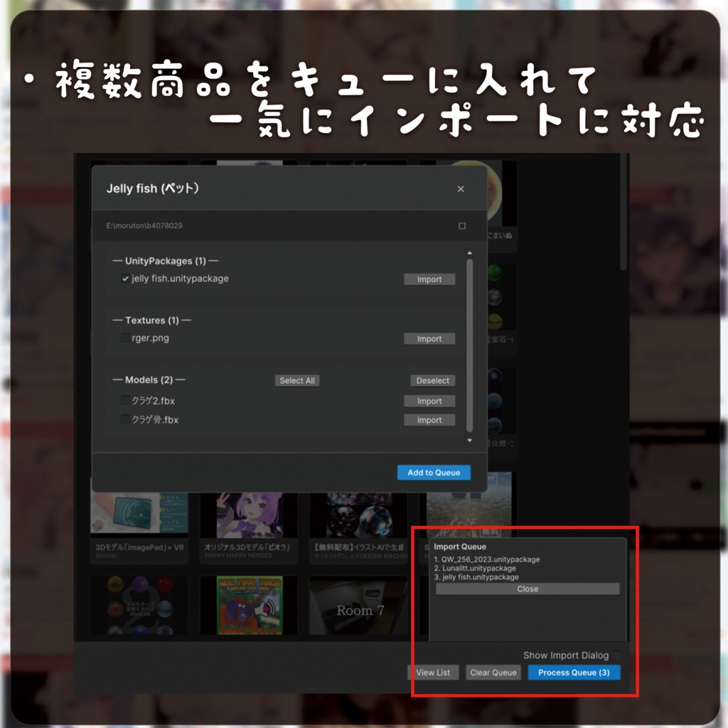Check the クラゲ骨.fbx model checkbox

pos(125,419)
